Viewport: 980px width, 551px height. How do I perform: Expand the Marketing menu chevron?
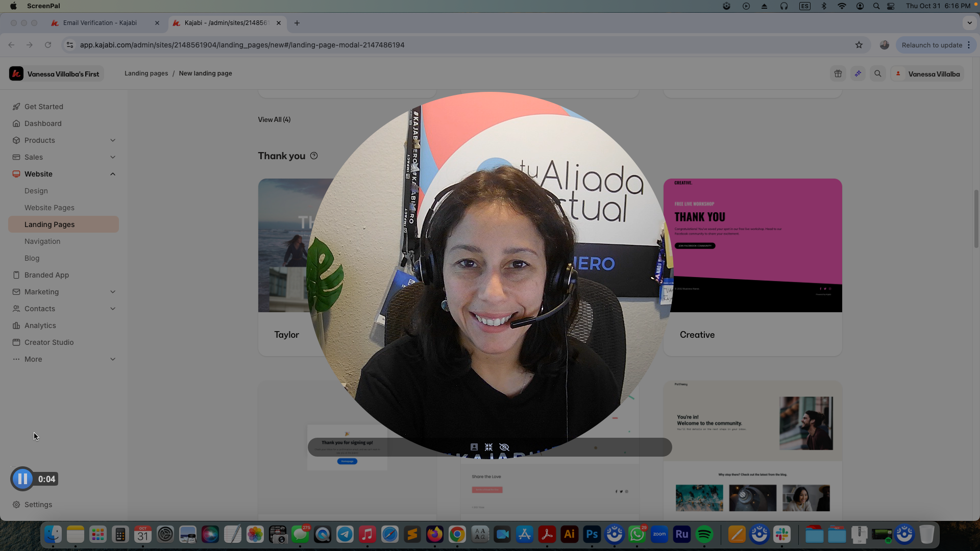(113, 292)
